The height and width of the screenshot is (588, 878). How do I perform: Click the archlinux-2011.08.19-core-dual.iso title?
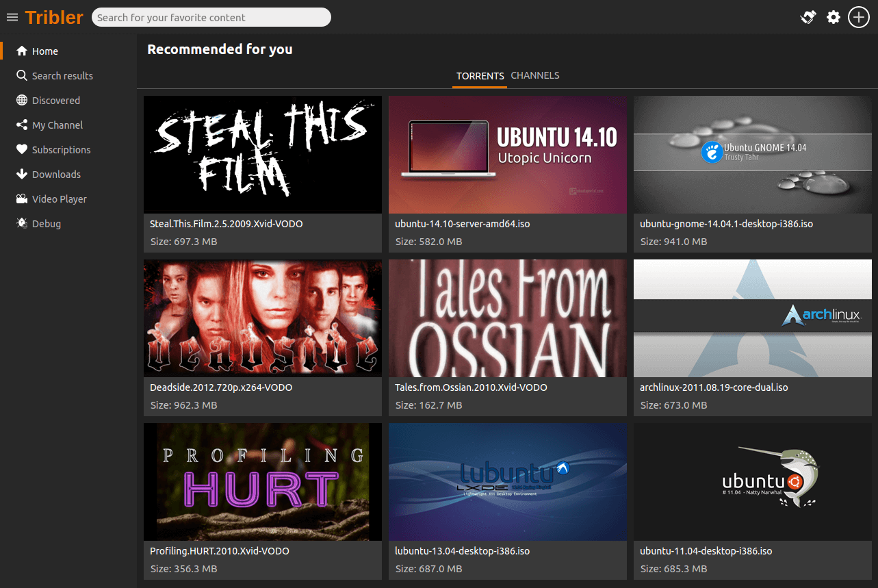[x=714, y=387]
